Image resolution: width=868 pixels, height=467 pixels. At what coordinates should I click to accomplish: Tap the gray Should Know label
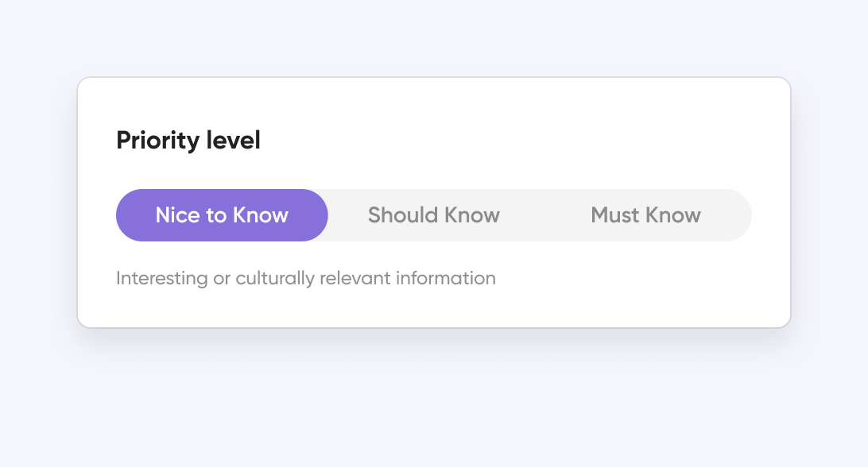434,215
